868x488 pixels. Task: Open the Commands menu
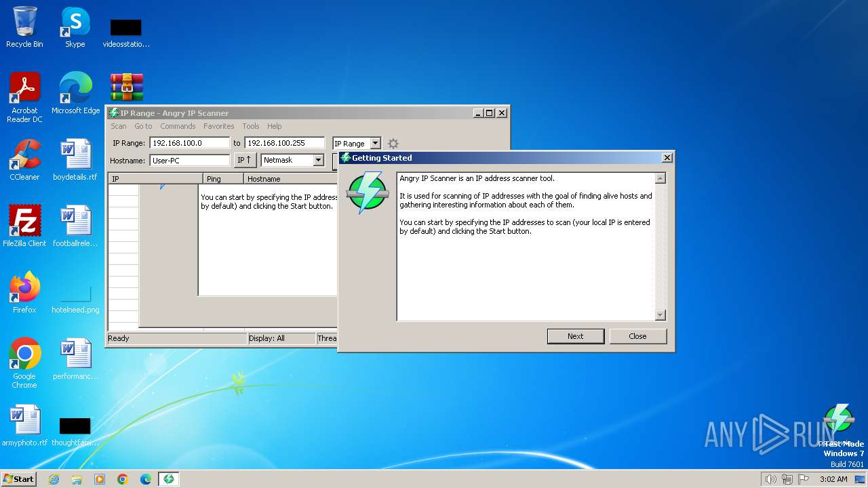[x=178, y=126]
